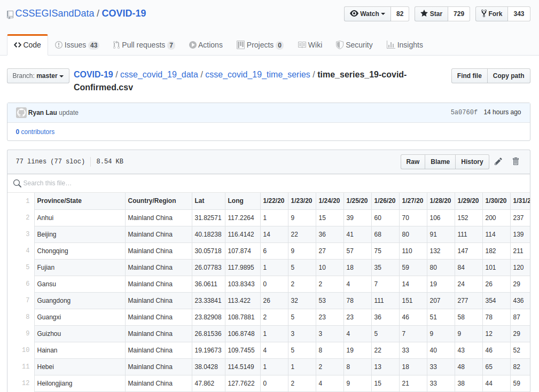The image size is (539, 392).
Task: Go to CSSEGISandData owner page
Action: pyautogui.click(x=54, y=13)
